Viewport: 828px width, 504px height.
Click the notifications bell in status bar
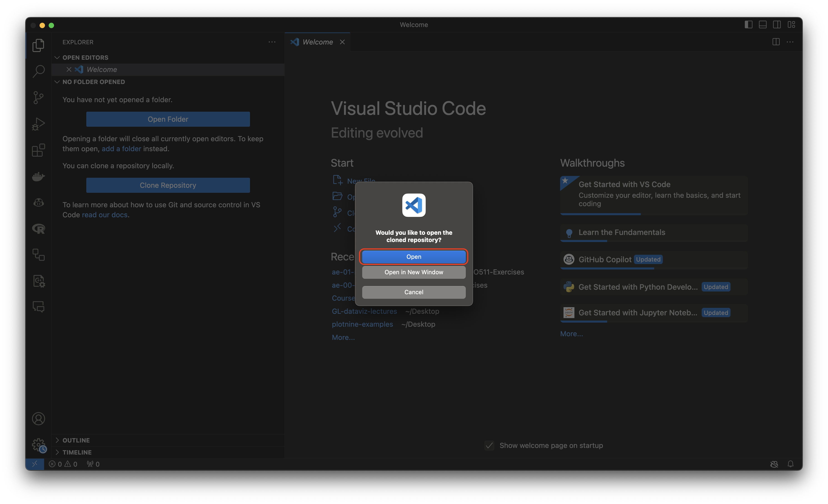point(790,464)
